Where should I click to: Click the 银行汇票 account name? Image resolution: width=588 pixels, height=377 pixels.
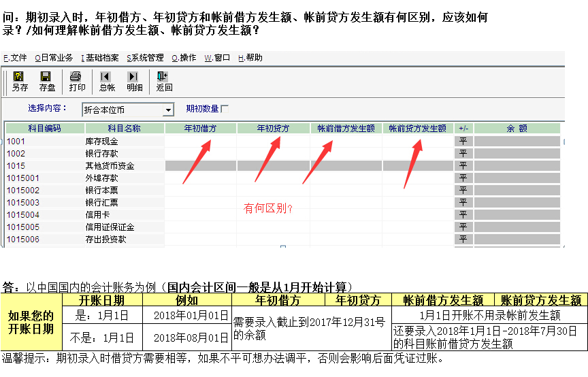[x=101, y=203]
